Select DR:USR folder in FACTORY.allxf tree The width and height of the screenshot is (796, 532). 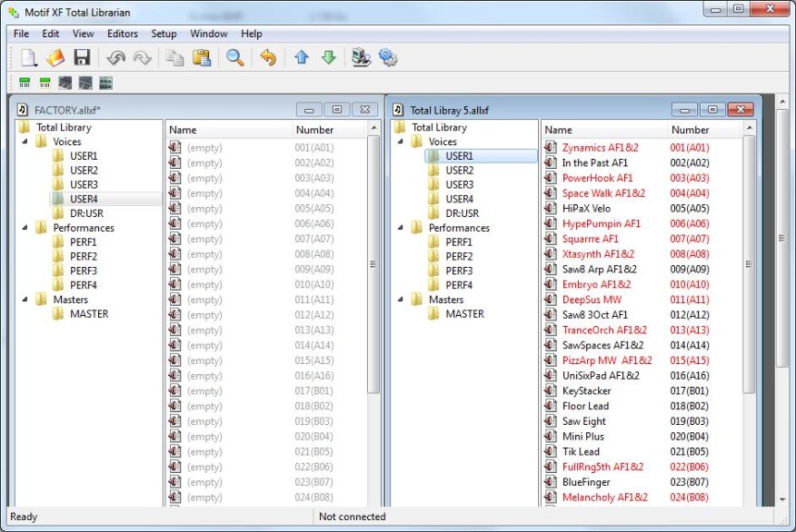point(86,213)
